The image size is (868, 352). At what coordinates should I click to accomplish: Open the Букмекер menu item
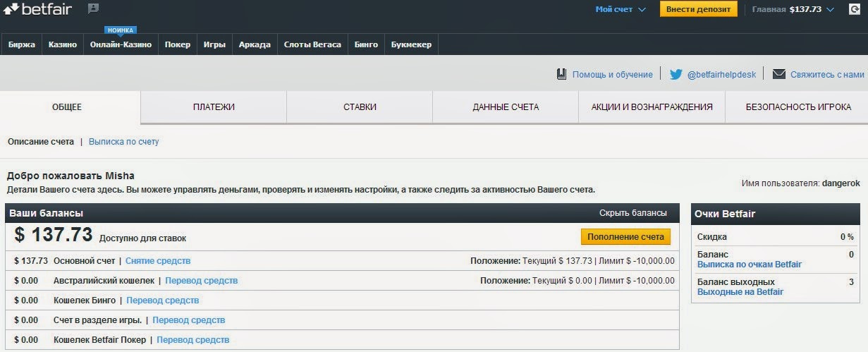pyautogui.click(x=411, y=44)
